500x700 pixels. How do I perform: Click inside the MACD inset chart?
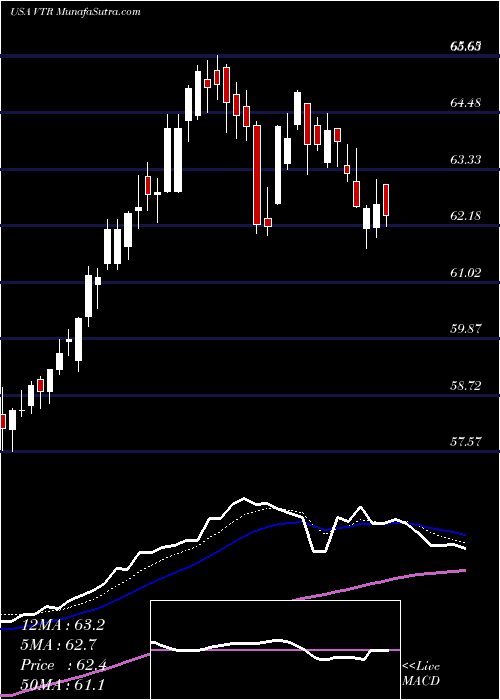tap(275, 650)
